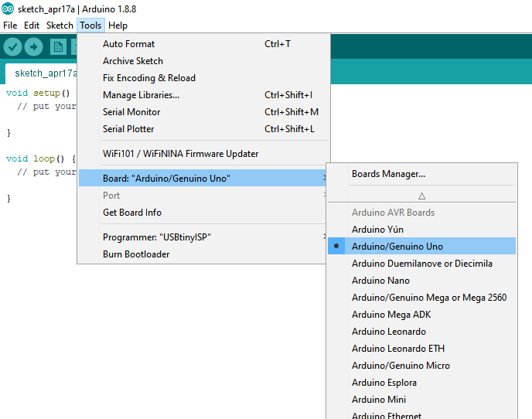
Task: Select the Arduino Mini board
Action: click(x=421, y=400)
